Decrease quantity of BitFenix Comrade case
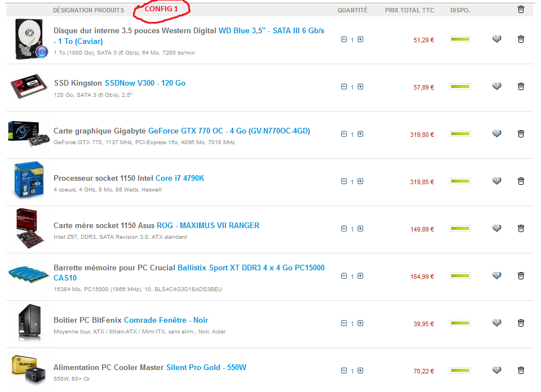 (344, 323)
